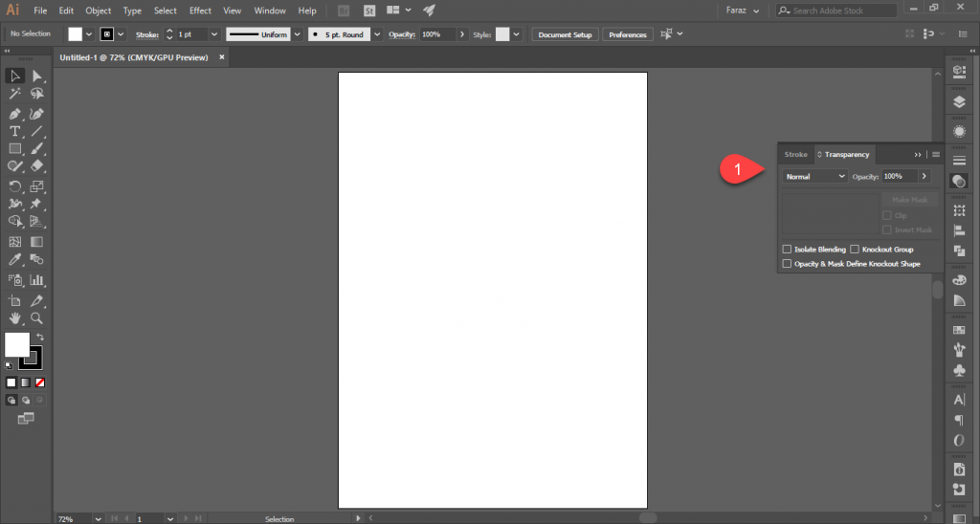Screen dimensions: 980x524
Task: Choose the Lasso tool
Action: tap(37, 94)
